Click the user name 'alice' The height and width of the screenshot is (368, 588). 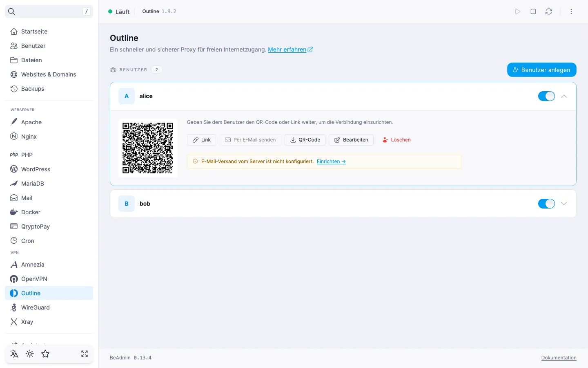146,96
